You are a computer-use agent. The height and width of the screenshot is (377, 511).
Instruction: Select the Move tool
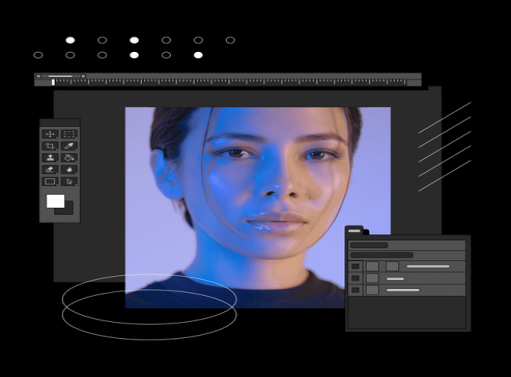coord(50,134)
